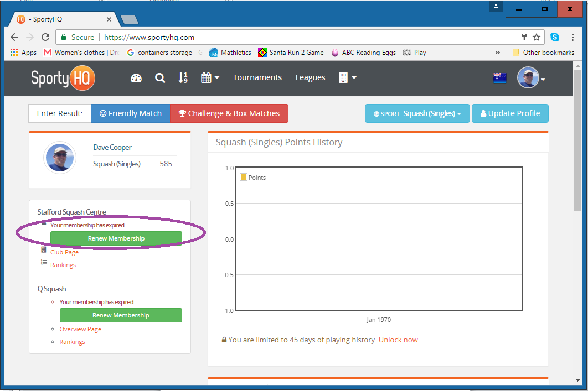This screenshot has height=391, width=588.
Task: Enter a Friendly Match result
Action: (131, 113)
